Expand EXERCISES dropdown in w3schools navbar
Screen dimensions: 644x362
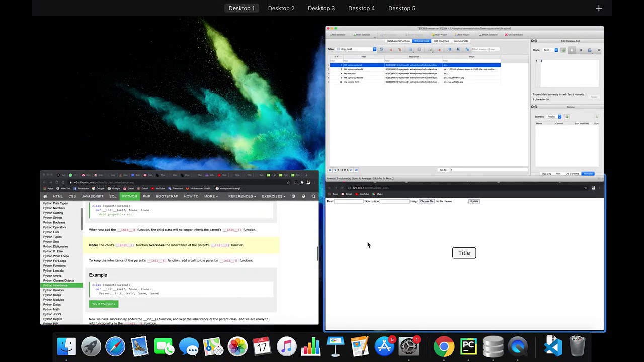[273, 196]
